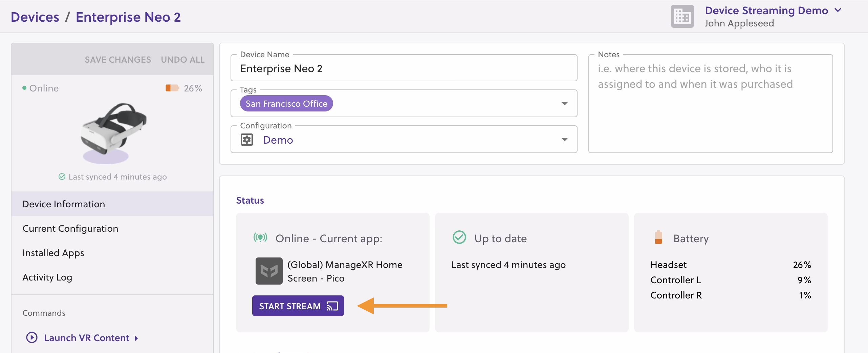Click the Headset 26% battery row
868x353 pixels.
pyautogui.click(x=731, y=265)
